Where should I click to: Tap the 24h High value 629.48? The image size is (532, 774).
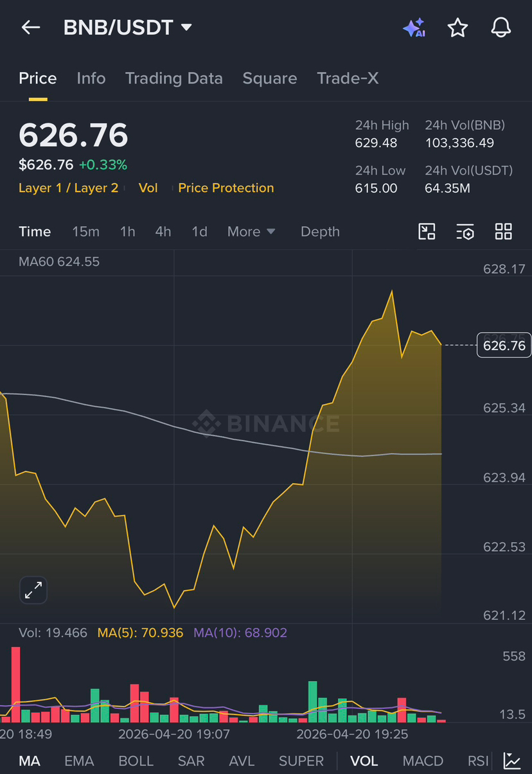tap(376, 143)
